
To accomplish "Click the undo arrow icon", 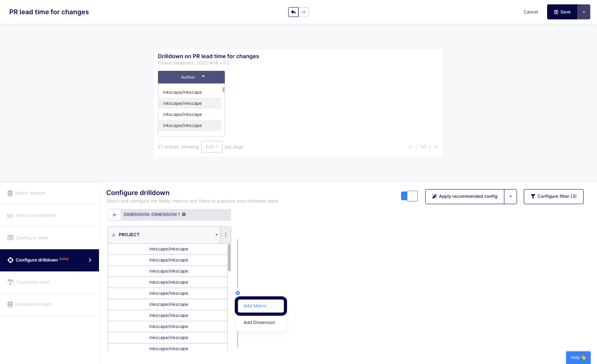I will click(x=293, y=12).
